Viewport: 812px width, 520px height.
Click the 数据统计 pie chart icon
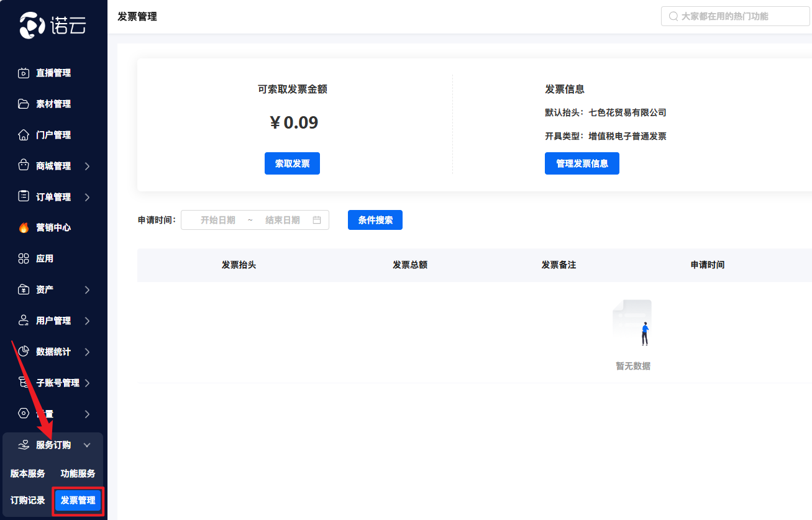point(24,352)
